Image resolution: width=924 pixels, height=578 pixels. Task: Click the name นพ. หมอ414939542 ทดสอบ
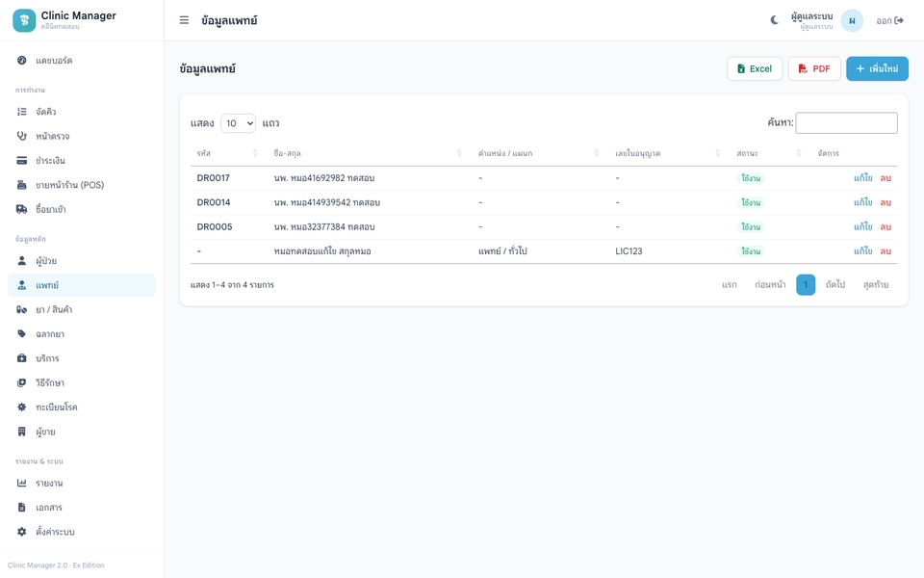click(x=327, y=202)
